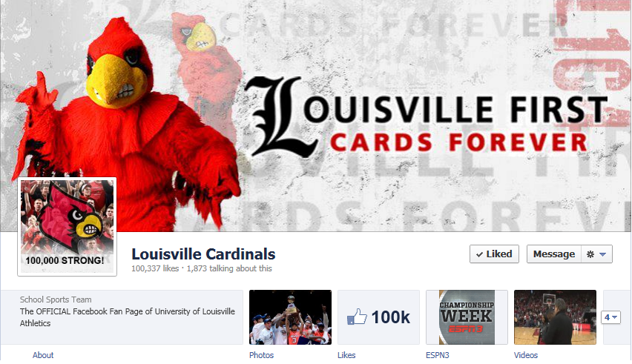Click the Louisville Cardinals page title
The image size is (632, 364).
tap(203, 254)
